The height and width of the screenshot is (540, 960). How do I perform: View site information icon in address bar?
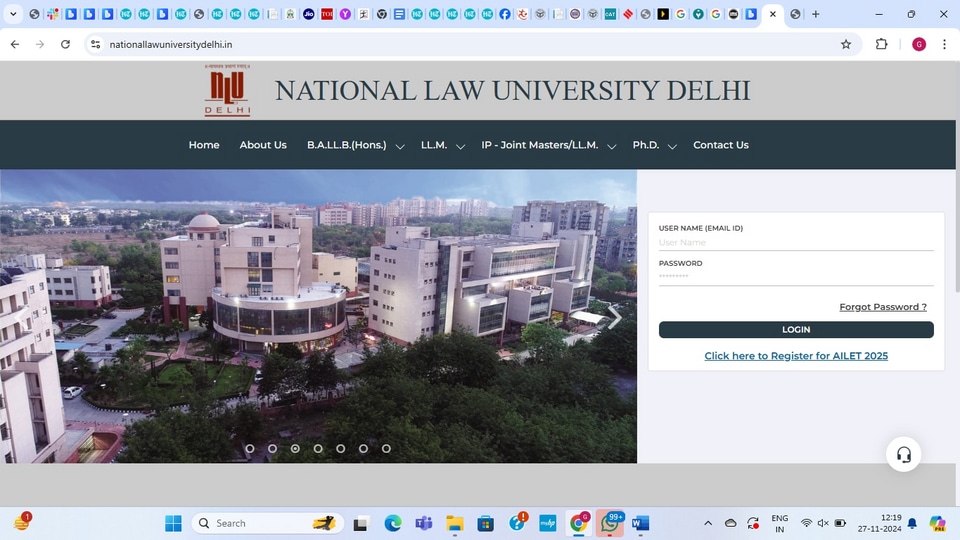pos(96,44)
